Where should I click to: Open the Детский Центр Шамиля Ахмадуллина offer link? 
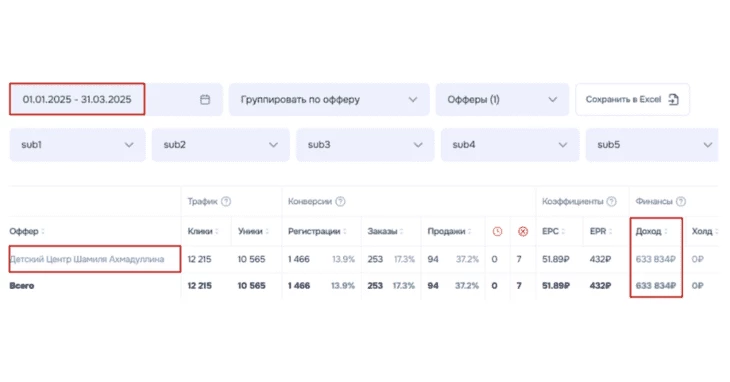pyautogui.click(x=87, y=259)
